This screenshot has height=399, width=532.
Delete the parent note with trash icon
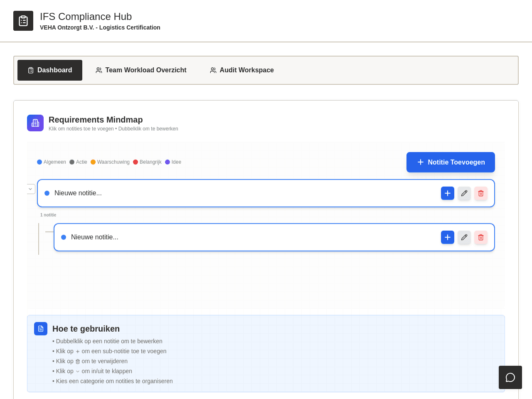click(481, 193)
